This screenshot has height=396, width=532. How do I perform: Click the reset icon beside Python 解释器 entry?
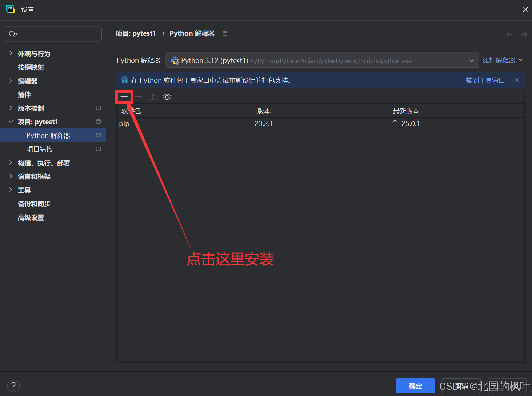98,135
